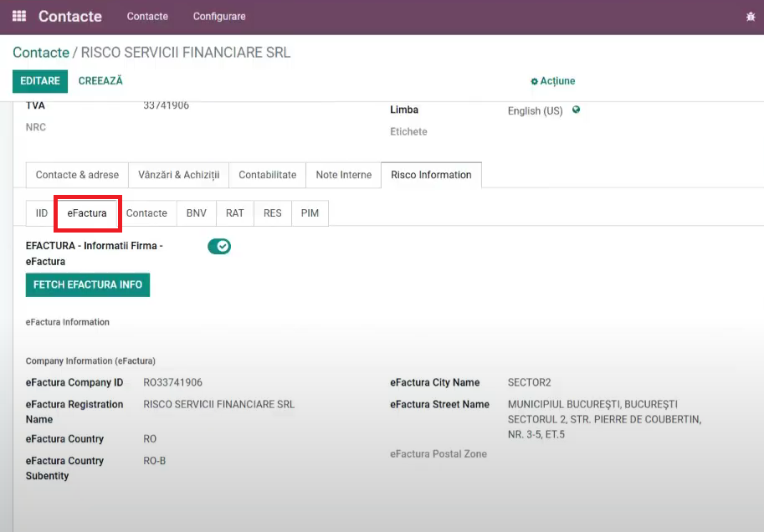Viewport: 764px width, 532px height.
Task: Click the CREEAZĂ button
Action: coord(100,81)
